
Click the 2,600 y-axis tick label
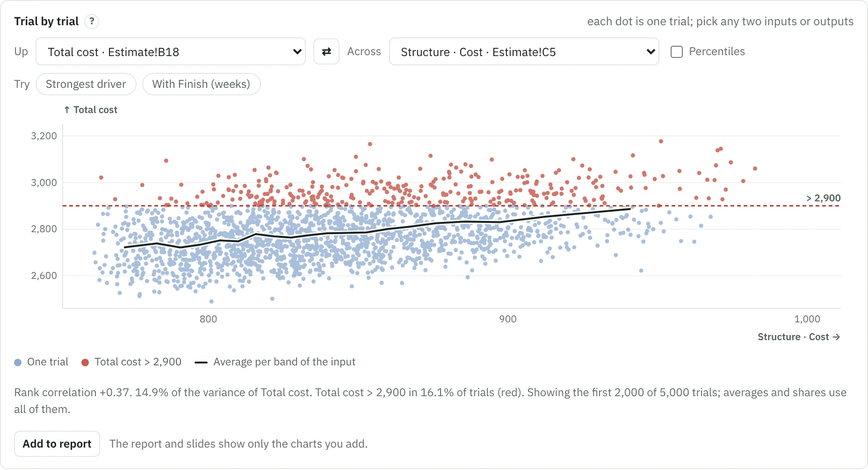[x=44, y=276]
